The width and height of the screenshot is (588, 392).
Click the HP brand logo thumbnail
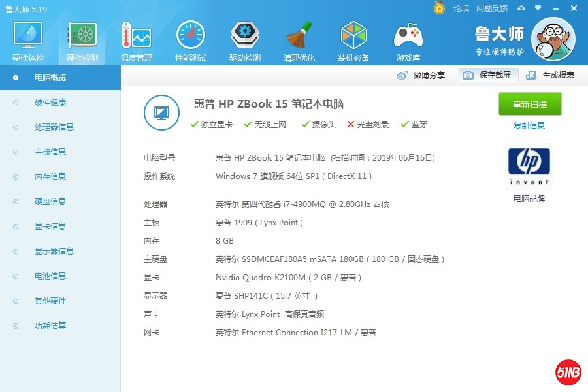529,167
